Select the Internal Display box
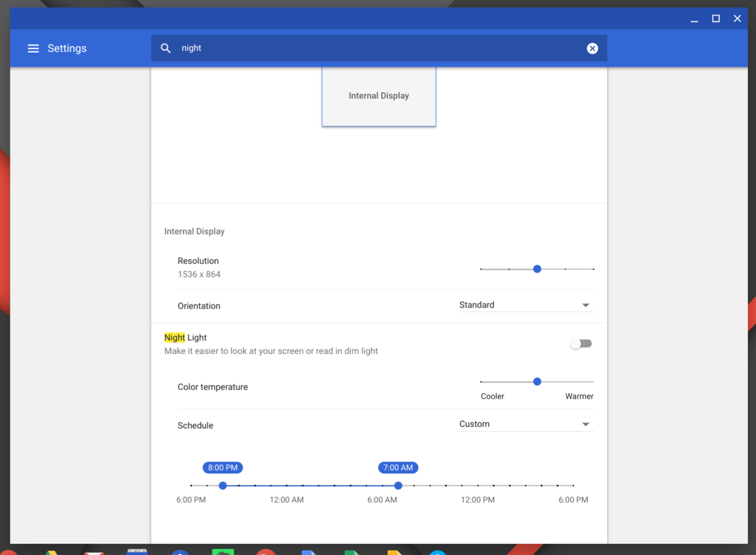Viewport: 756px width, 555px height. coord(379,97)
